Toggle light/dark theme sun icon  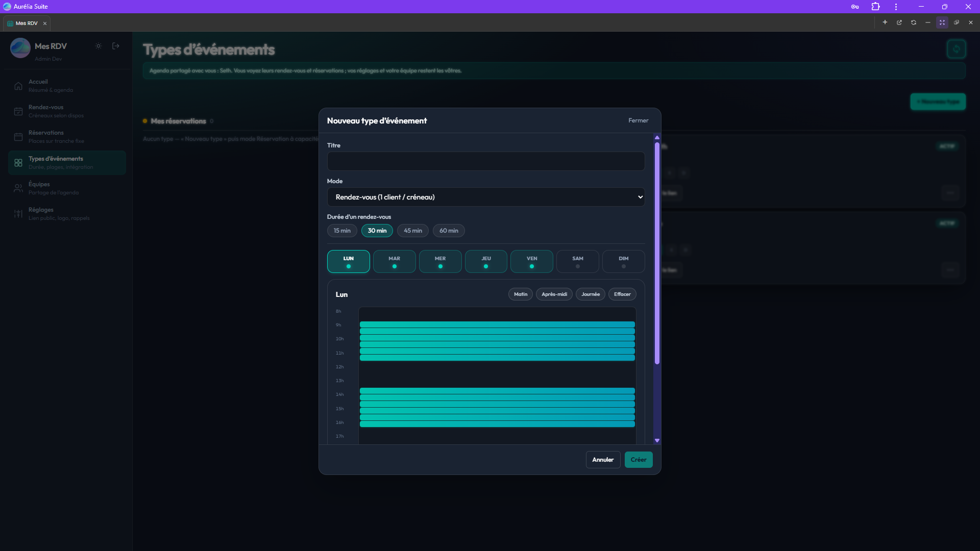click(99, 46)
